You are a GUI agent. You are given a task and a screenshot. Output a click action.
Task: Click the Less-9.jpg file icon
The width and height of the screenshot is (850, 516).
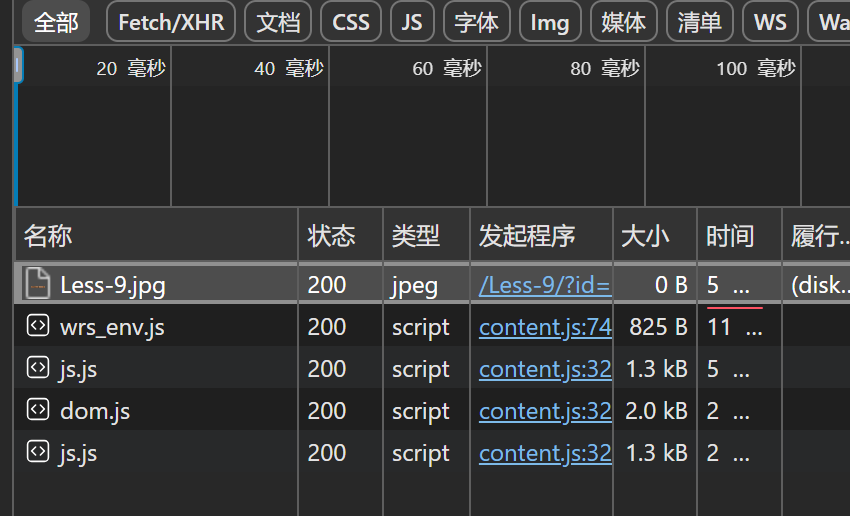point(38,284)
